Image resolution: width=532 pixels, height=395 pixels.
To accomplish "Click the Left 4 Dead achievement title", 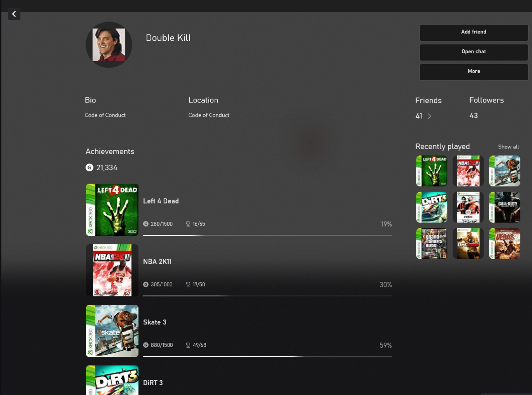I will pos(161,201).
